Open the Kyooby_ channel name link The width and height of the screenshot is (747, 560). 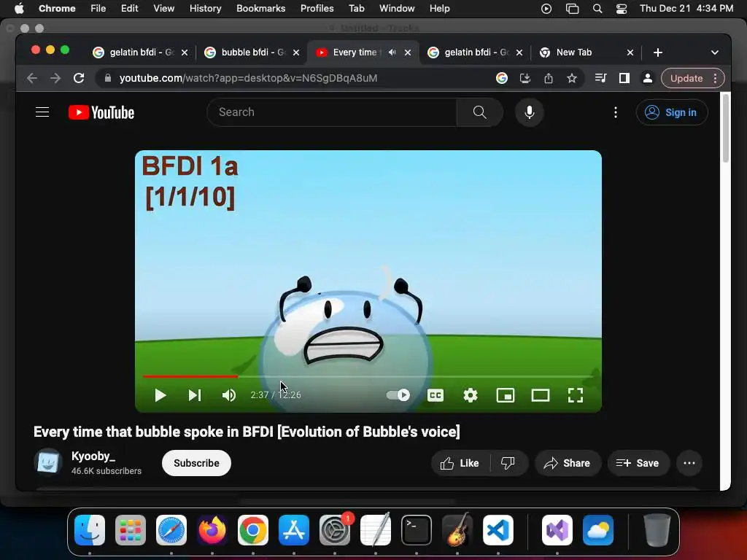[93, 456]
